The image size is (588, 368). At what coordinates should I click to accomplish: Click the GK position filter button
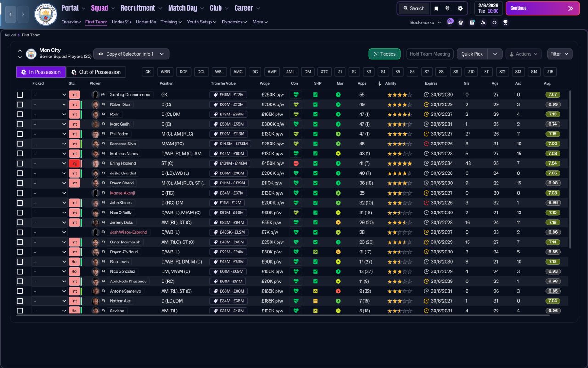click(148, 72)
